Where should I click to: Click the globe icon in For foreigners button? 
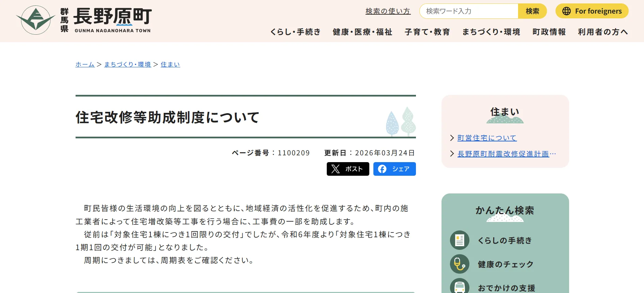(566, 11)
